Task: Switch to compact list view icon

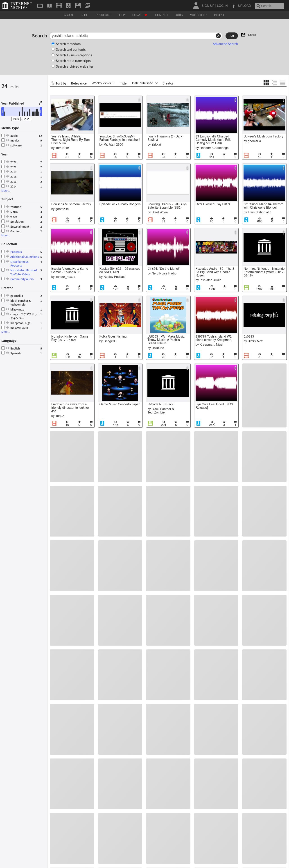Action: (283, 82)
